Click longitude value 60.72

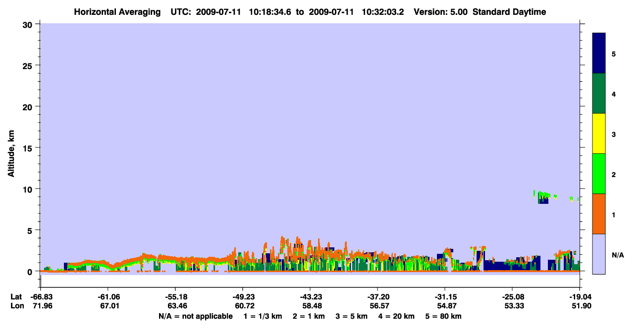(244, 306)
